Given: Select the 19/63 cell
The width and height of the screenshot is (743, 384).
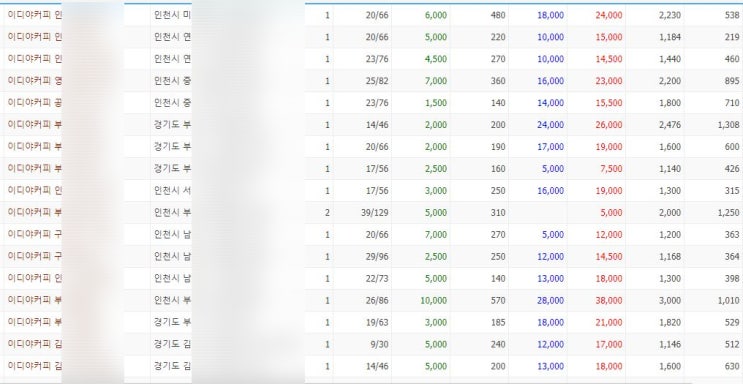Looking at the screenshot, I should [377, 322].
